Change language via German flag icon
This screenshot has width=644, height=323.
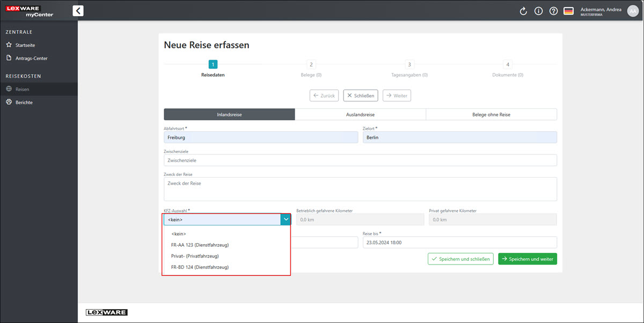click(x=568, y=11)
